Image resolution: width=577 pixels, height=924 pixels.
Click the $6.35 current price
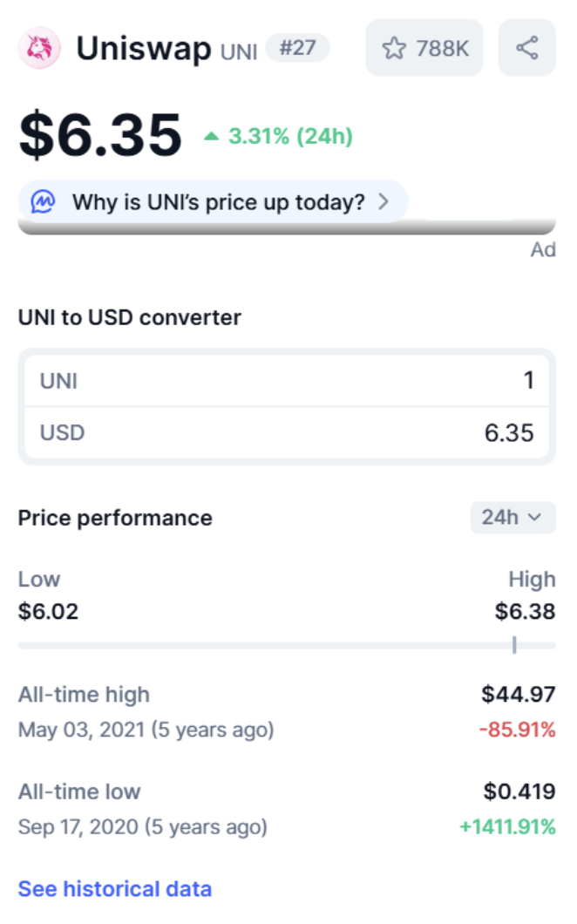point(100,136)
